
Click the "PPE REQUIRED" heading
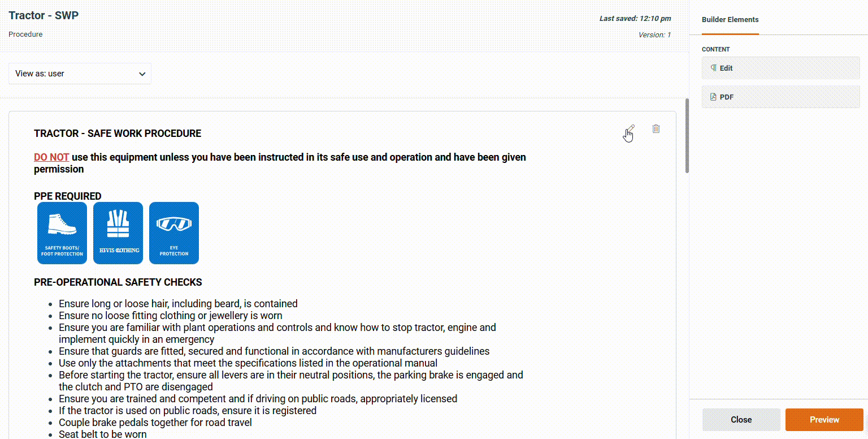pyautogui.click(x=68, y=196)
